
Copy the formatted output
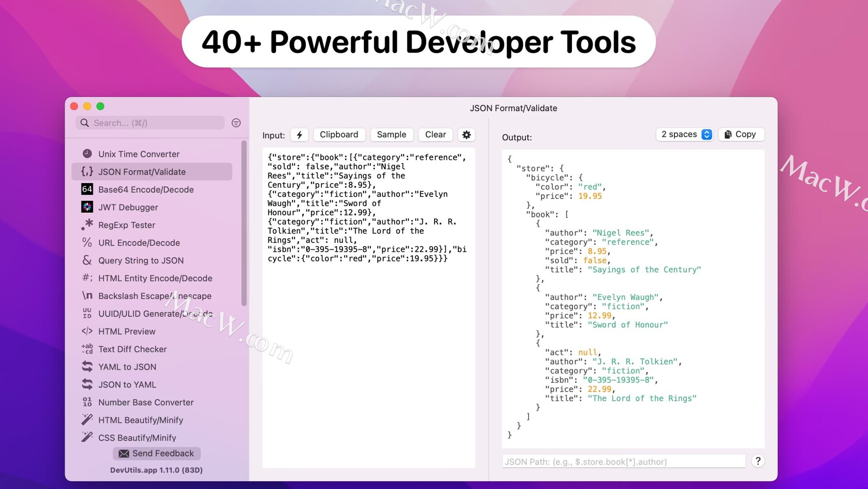741,134
